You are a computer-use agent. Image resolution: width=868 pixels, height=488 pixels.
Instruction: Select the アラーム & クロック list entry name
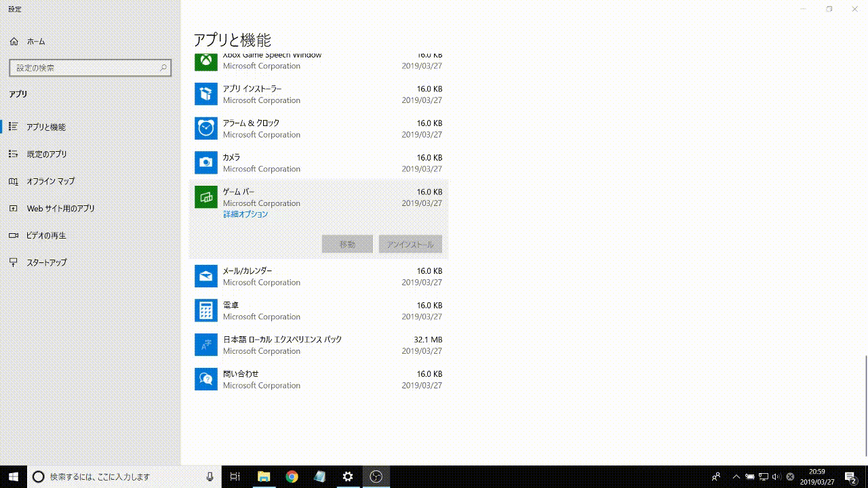pyautogui.click(x=251, y=123)
